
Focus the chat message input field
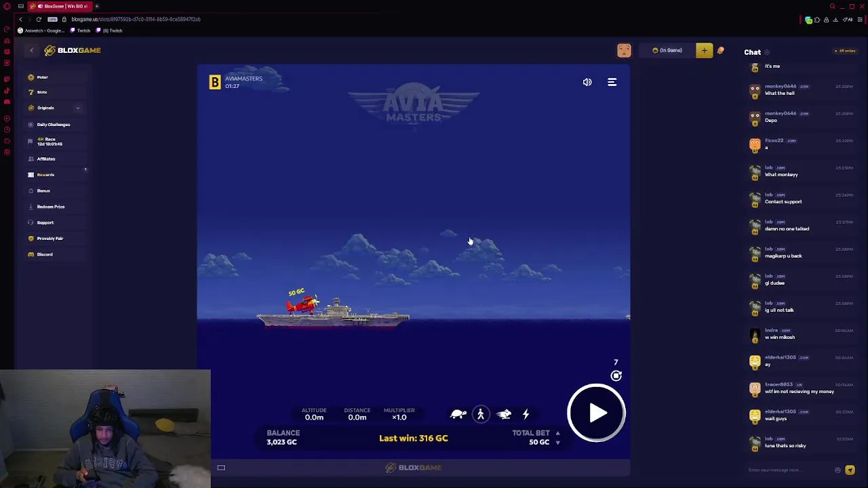(x=790, y=470)
